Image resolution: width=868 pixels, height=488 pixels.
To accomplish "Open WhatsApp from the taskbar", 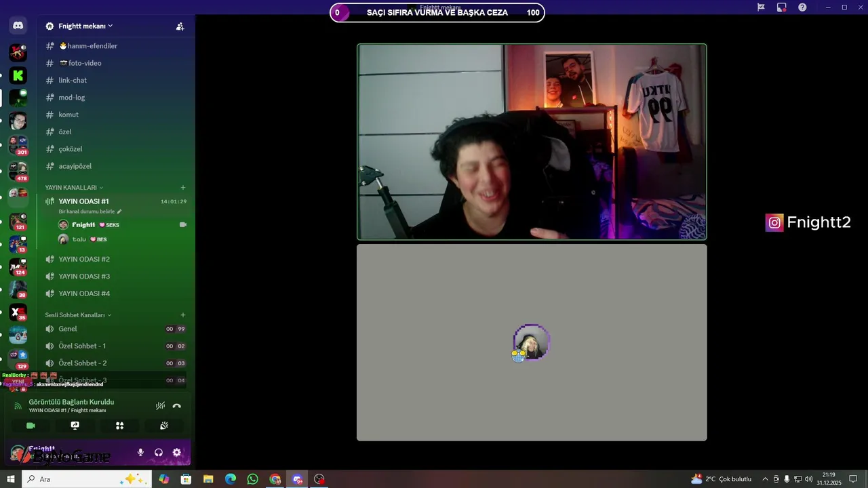I will tap(252, 479).
